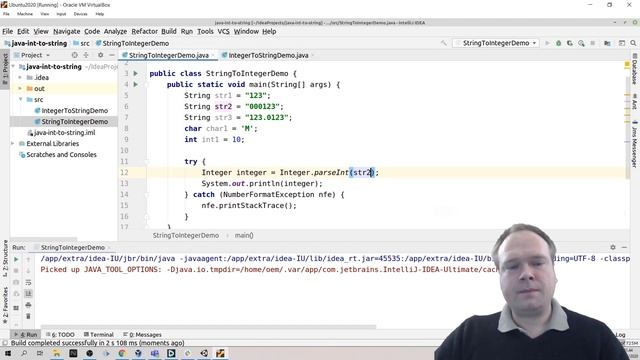Click run gutter arrow on main line 4

136,84
